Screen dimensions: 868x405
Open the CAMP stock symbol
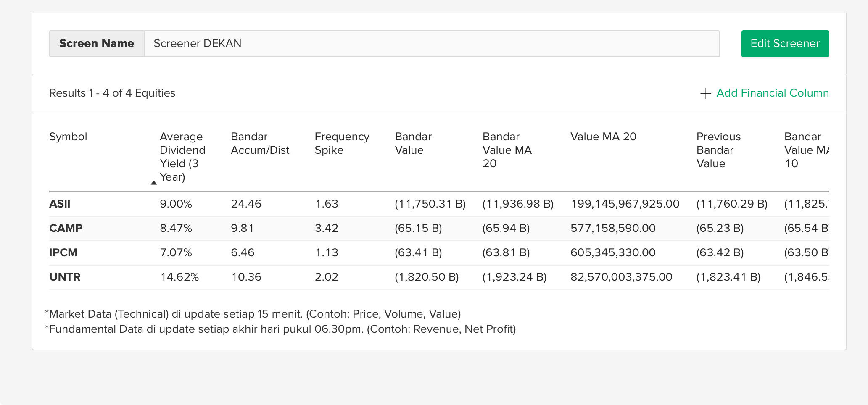[66, 228]
